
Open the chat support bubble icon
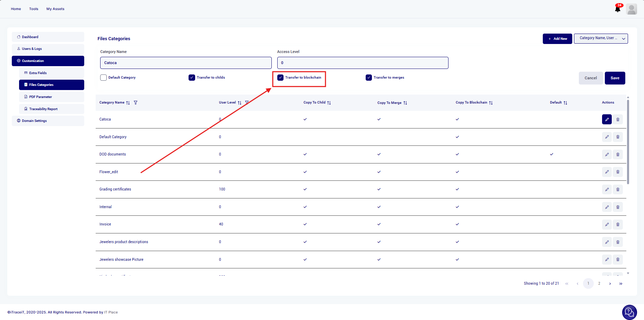click(629, 312)
